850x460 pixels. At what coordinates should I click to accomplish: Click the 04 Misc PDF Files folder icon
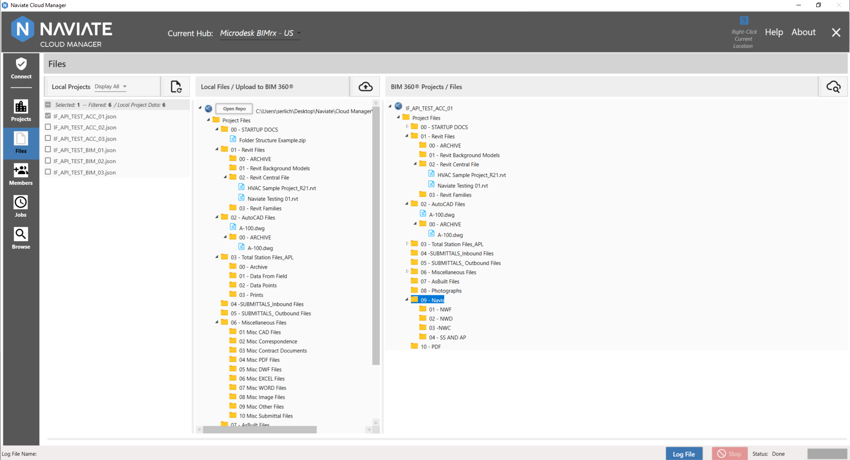pyautogui.click(x=233, y=359)
